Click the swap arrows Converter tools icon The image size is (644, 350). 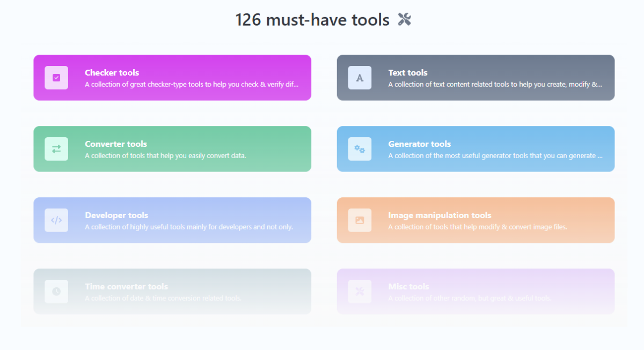coord(56,149)
